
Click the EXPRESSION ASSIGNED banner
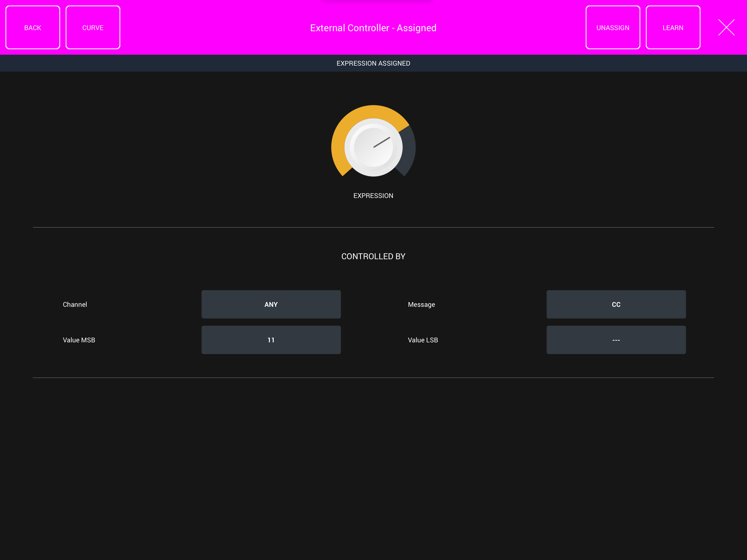click(x=373, y=63)
